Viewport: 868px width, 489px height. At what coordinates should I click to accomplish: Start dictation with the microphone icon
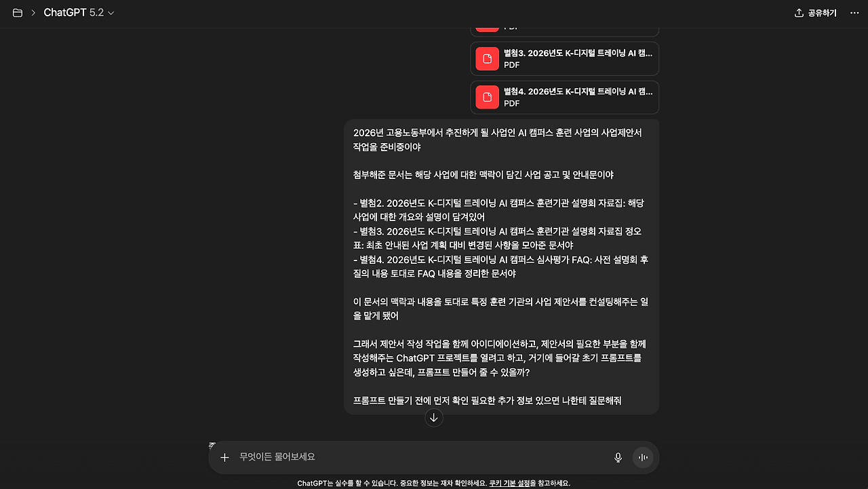pyautogui.click(x=618, y=457)
